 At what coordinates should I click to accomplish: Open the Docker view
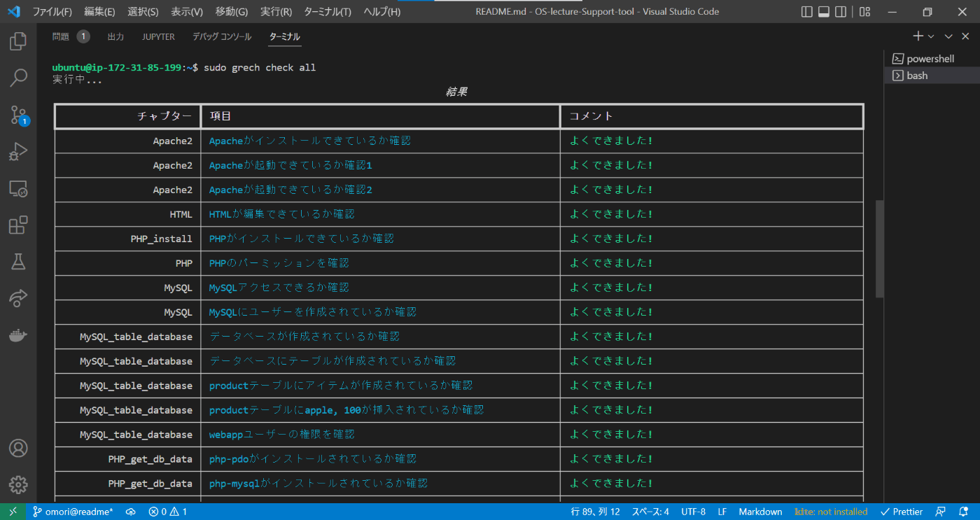[x=18, y=335]
